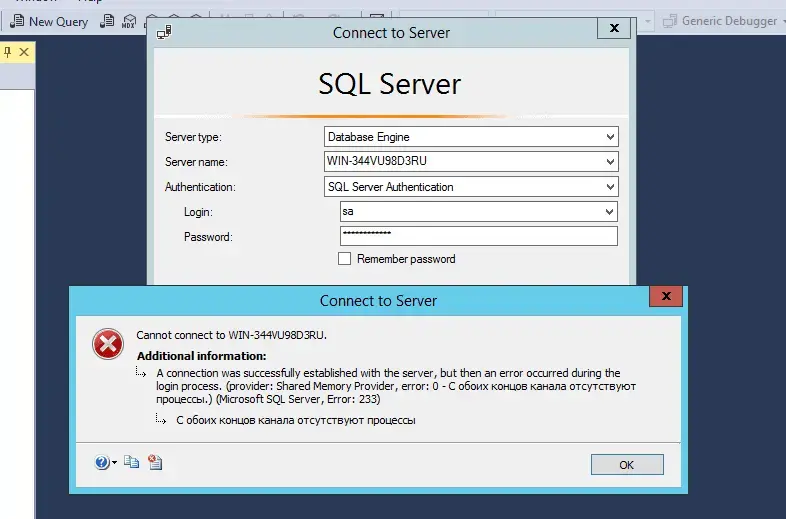
Task: Click into the Password field
Action: (479, 236)
